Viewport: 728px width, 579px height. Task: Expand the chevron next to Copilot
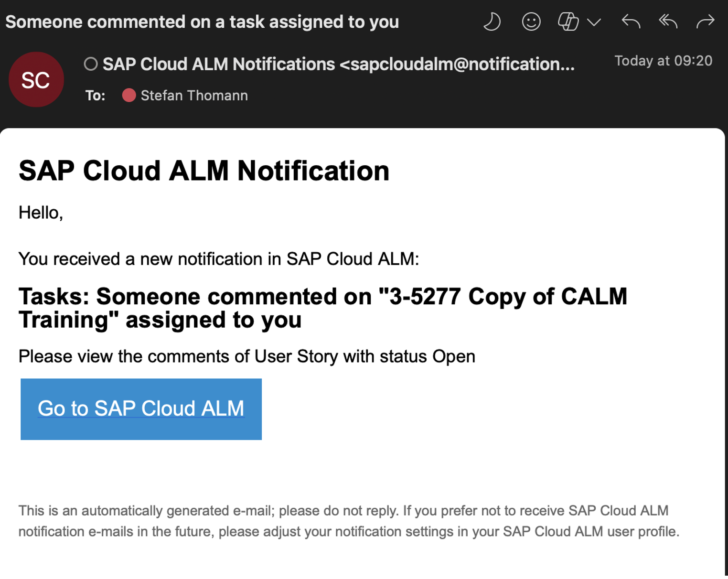(594, 22)
